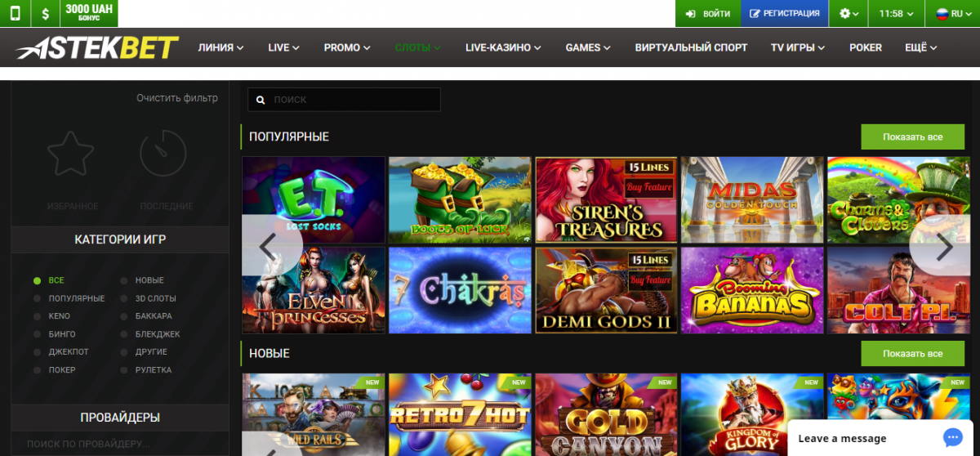
Task: Open Gold Canyon new slot
Action: point(606,414)
